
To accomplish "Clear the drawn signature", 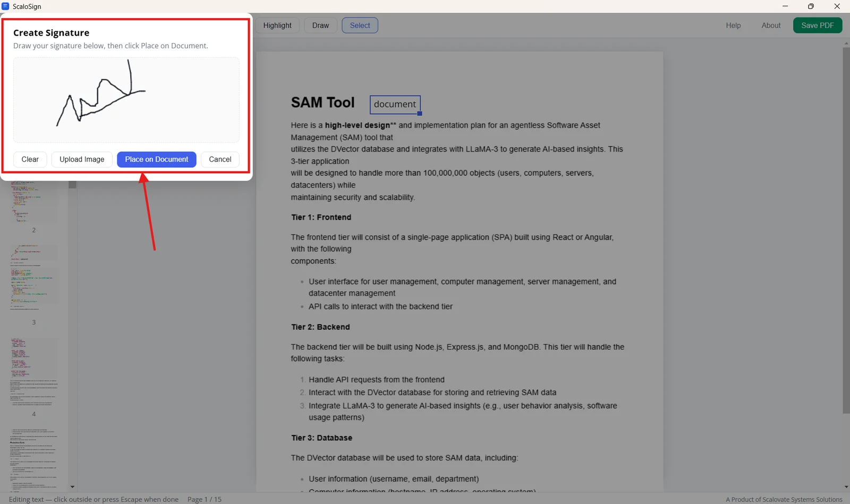I will pos(30,159).
